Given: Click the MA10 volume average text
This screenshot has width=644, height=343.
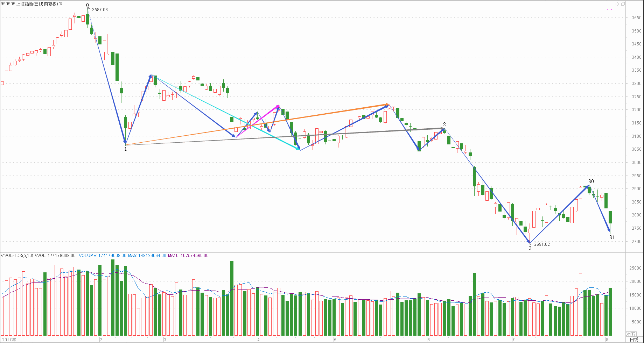Looking at the screenshot, I should pyautogui.click(x=188, y=256).
